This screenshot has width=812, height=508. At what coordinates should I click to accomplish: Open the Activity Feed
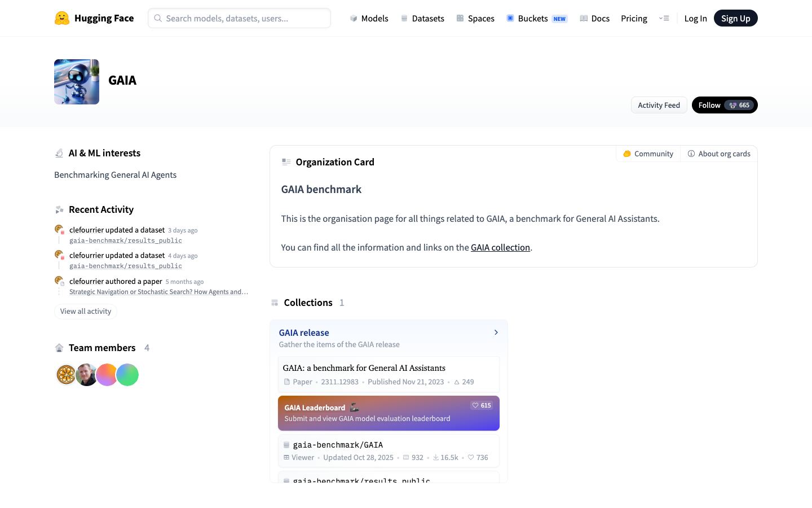659,105
